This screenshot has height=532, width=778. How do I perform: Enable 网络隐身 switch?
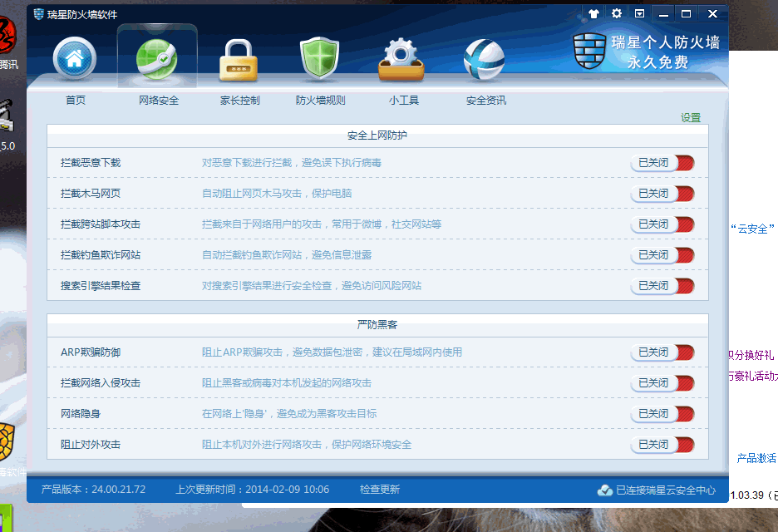[662, 414]
